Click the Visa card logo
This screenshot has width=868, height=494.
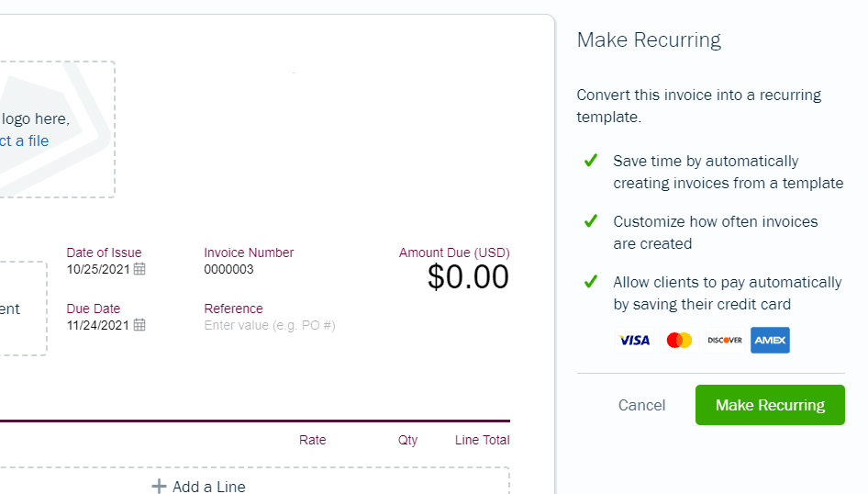(x=634, y=340)
